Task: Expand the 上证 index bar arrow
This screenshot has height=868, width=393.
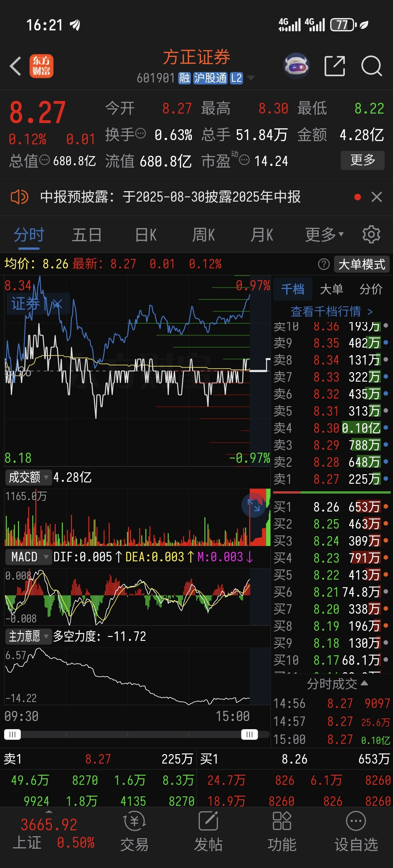Action: (x=49, y=812)
